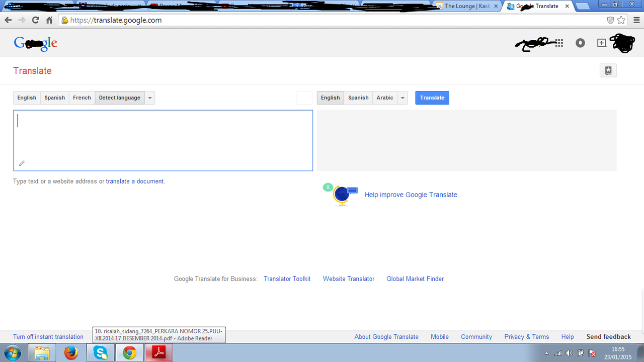644x362 pixels.
Task: Launch Firefox from the taskbar
Action: (x=71, y=353)
